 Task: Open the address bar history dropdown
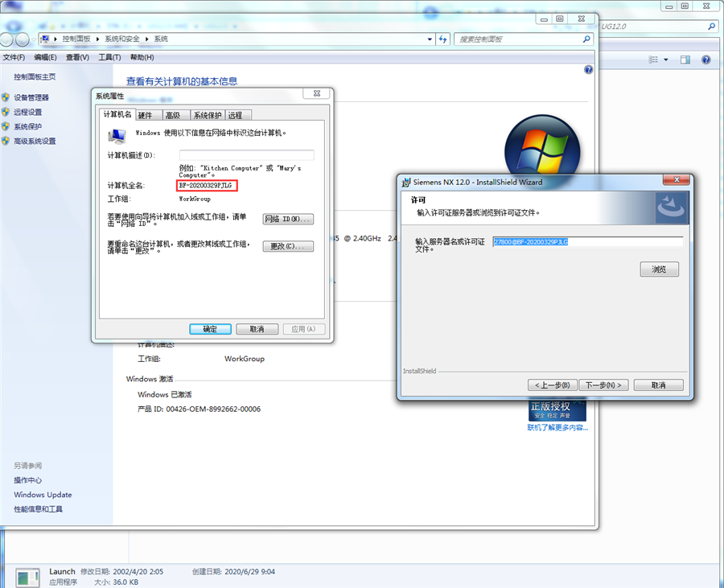point(430,39)
